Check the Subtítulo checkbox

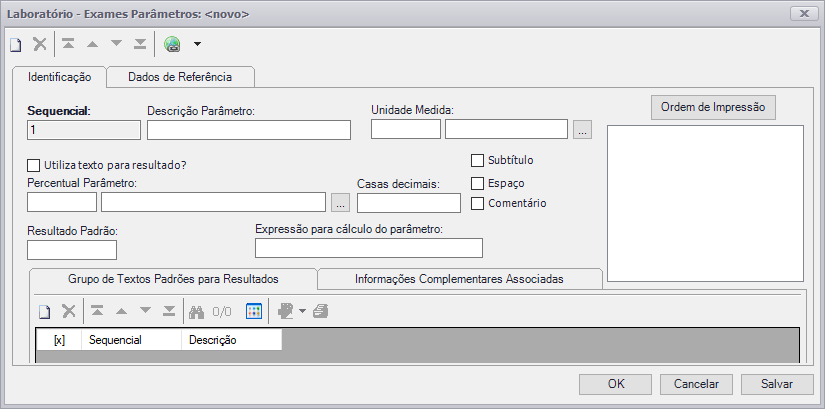click(x=477, y=161)
